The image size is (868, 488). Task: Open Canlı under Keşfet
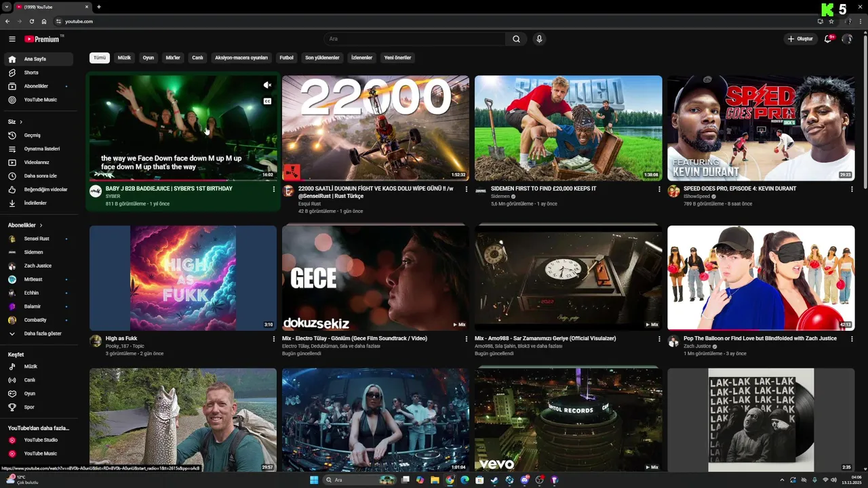click(37, 380)
